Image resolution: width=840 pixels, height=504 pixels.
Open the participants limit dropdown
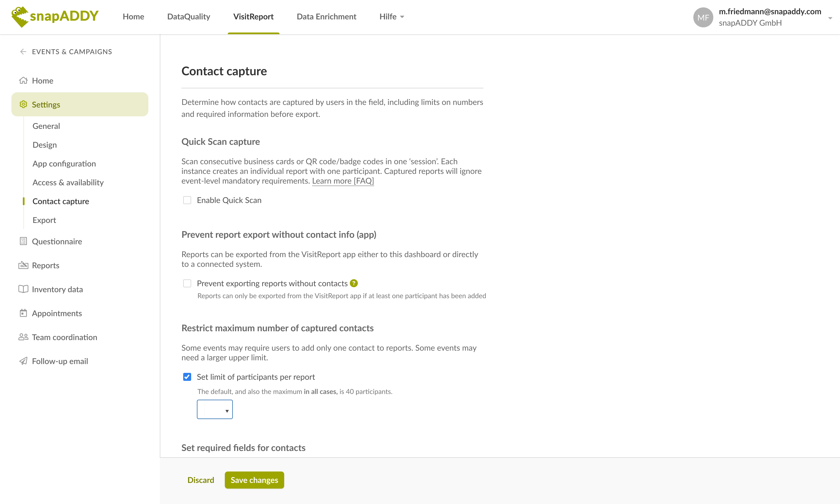[x=215, y=409]
